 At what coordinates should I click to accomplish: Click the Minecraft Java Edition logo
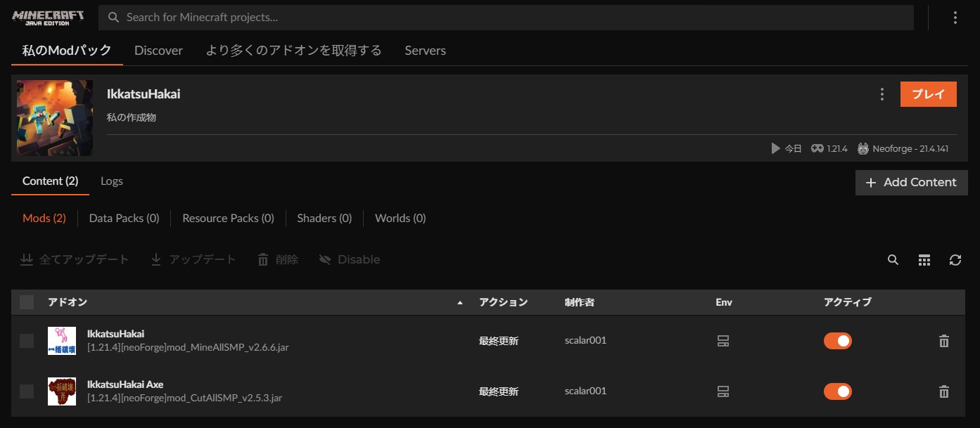point(46,15)
